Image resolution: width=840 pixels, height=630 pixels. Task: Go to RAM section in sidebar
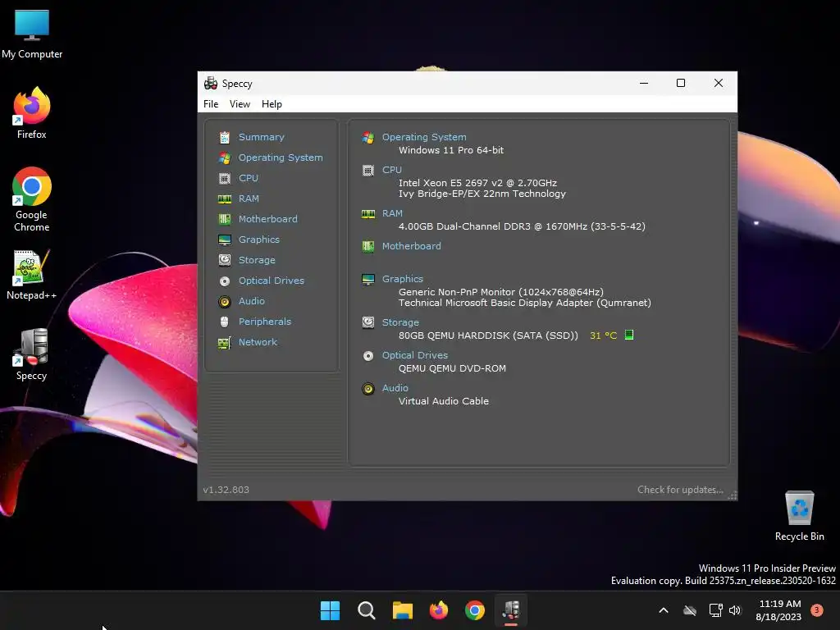click(249, 199)
